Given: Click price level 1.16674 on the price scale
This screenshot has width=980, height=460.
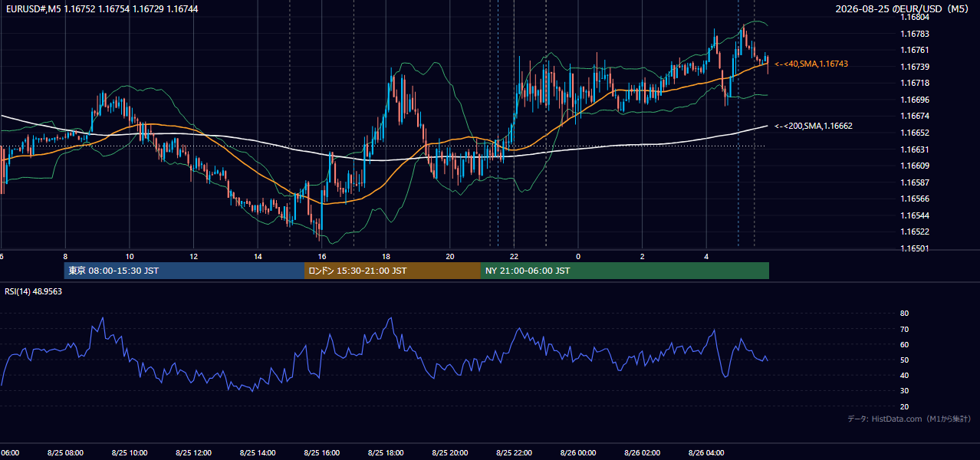Looking at the screenshot, I should tap(914, 116).
